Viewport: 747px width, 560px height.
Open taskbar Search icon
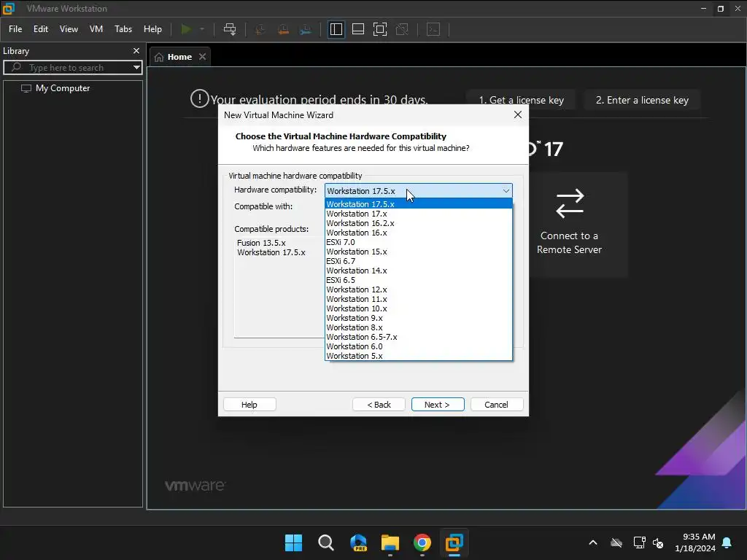tap(326, 542)
